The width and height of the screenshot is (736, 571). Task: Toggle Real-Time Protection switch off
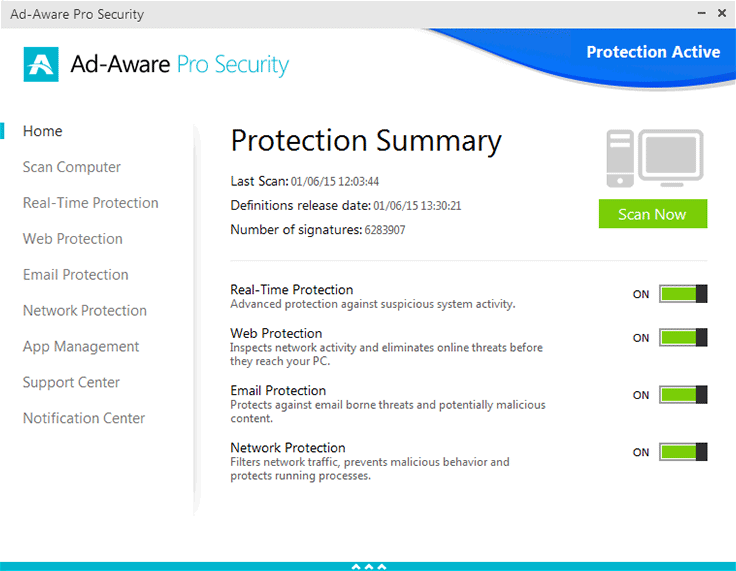[x=683, y=294]
